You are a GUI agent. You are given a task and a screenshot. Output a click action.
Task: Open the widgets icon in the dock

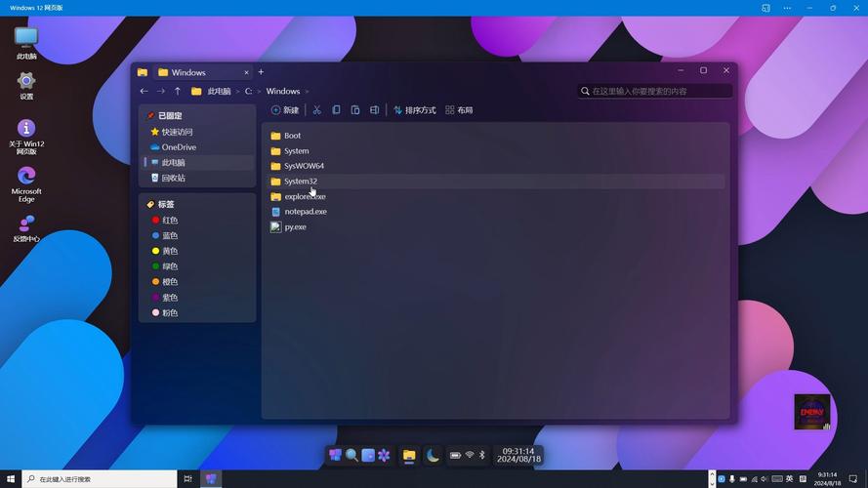[367, 456]
